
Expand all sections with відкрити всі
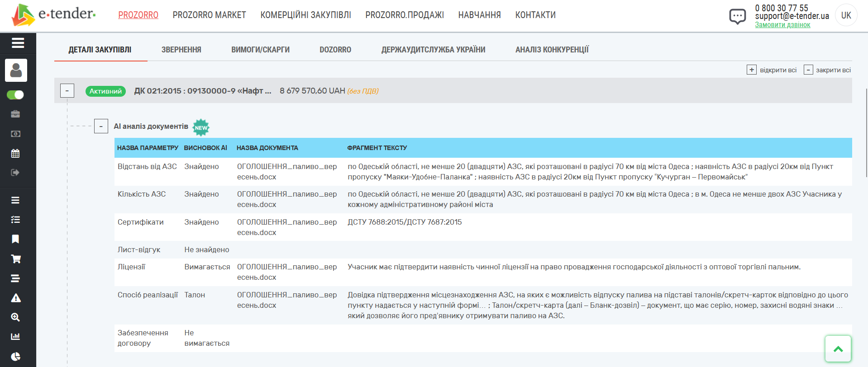point(772,70)
